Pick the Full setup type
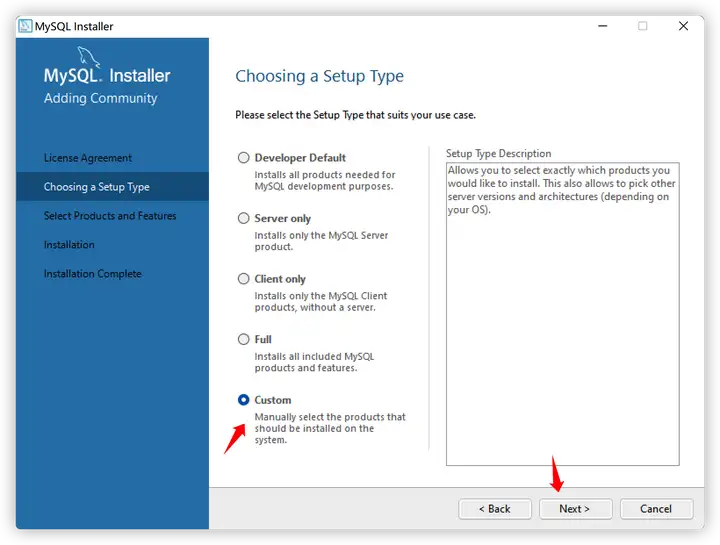The image size is (720, 545). pyautogui.click(x=243, y=339)
